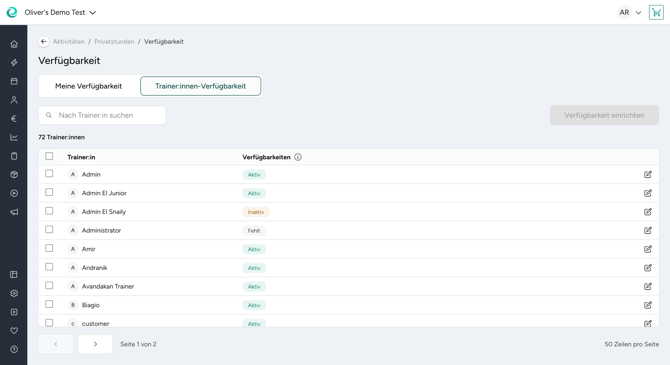The height and width of the screenshot is (365, 670).
Task: Go to next page of trainers
Action: pyautogui.click(x=95, y=344)
